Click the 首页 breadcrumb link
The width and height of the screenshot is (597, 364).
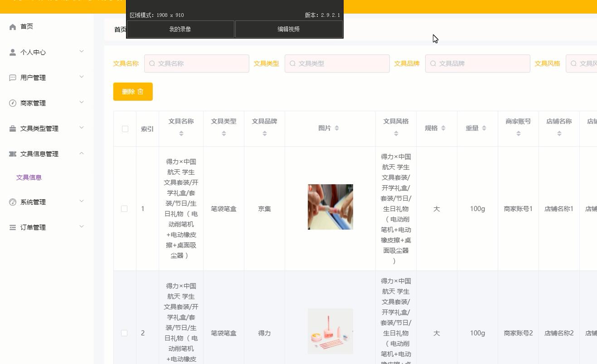click(119, 29)
